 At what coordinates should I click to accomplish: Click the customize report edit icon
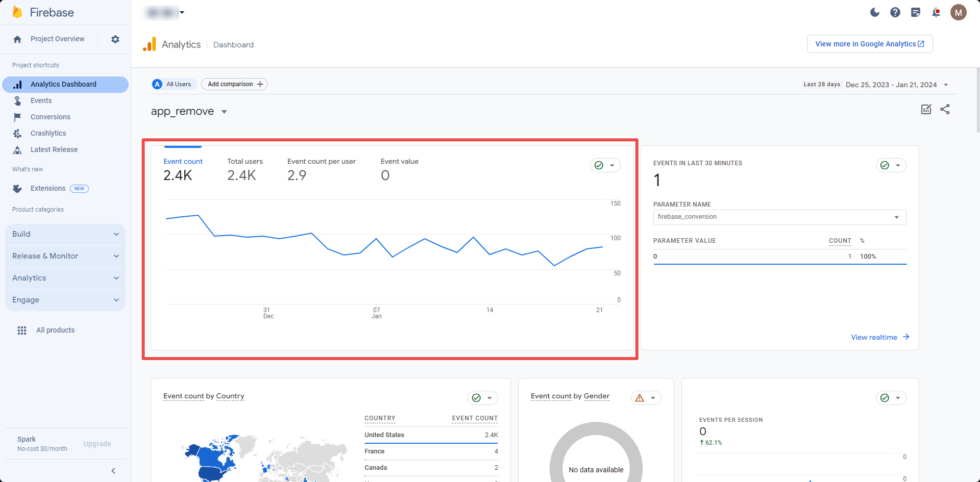point(926,109)
